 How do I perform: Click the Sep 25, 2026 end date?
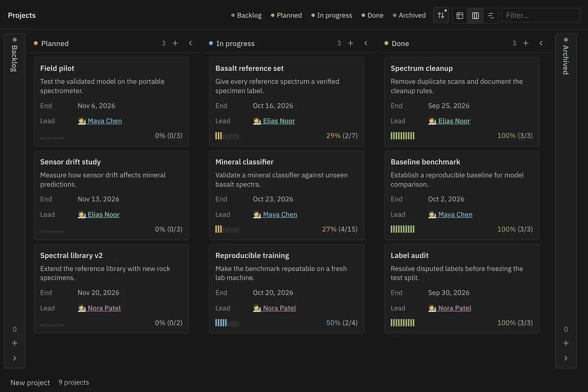(x=449, y=105)
